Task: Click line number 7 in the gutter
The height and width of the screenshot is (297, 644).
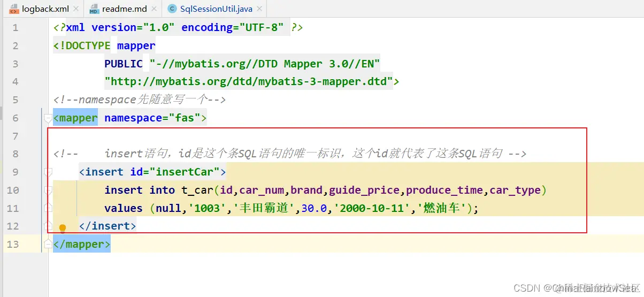Action: pos(15,136)
